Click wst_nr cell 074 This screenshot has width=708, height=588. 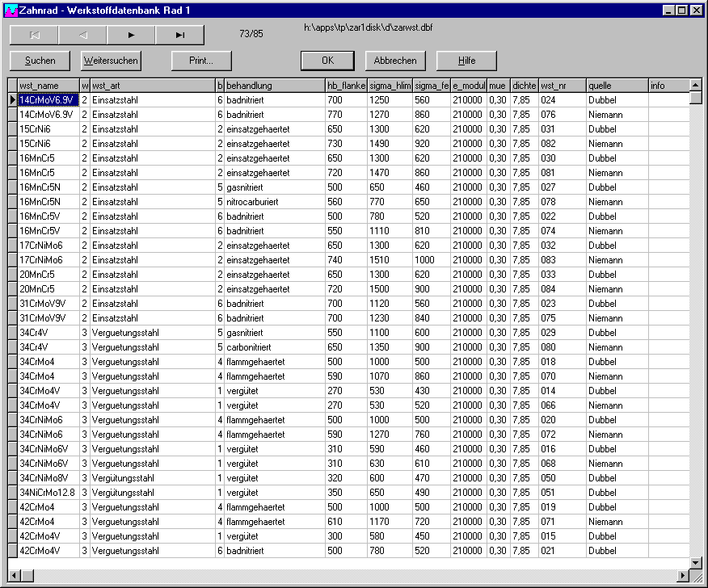pyautogui.click(x=563, y=231)
